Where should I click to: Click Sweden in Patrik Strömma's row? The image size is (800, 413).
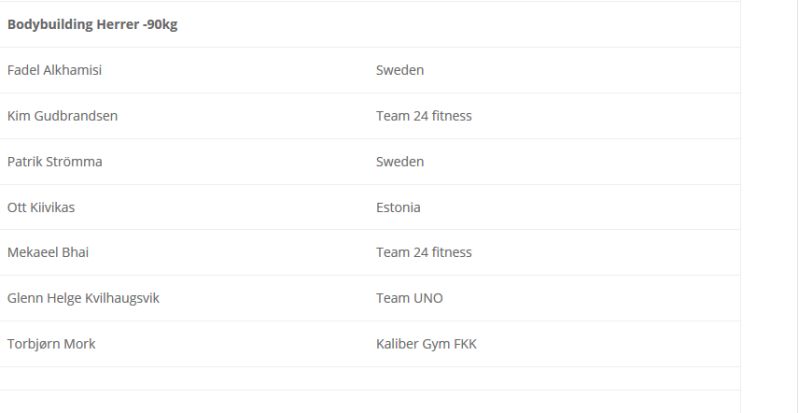point(400,162)
